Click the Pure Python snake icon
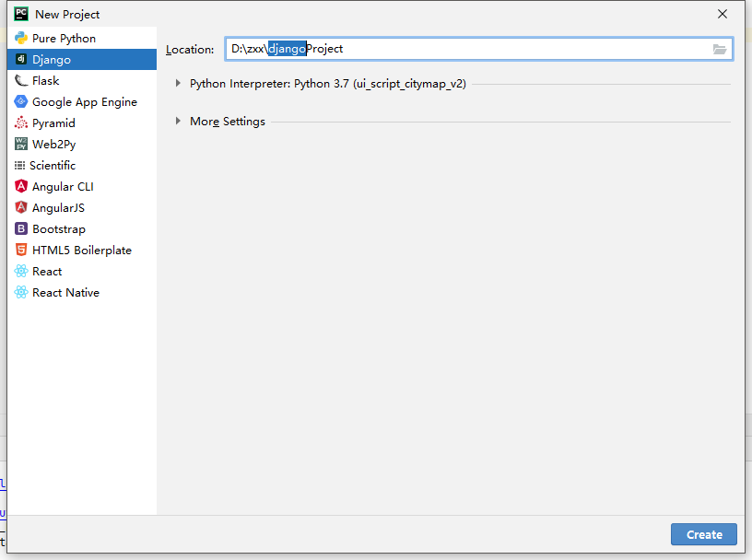This screenshot has width=752, height=560. coord(21,38)
